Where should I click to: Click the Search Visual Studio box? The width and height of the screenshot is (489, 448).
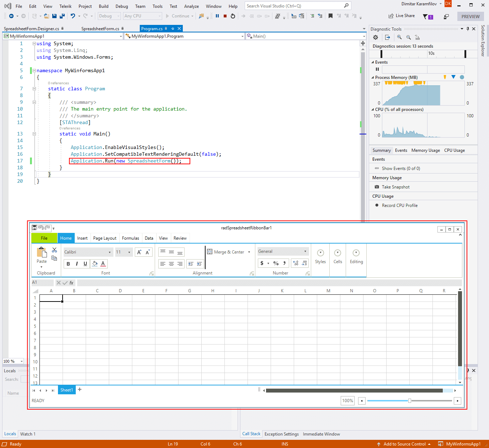(x=298, y=6)
